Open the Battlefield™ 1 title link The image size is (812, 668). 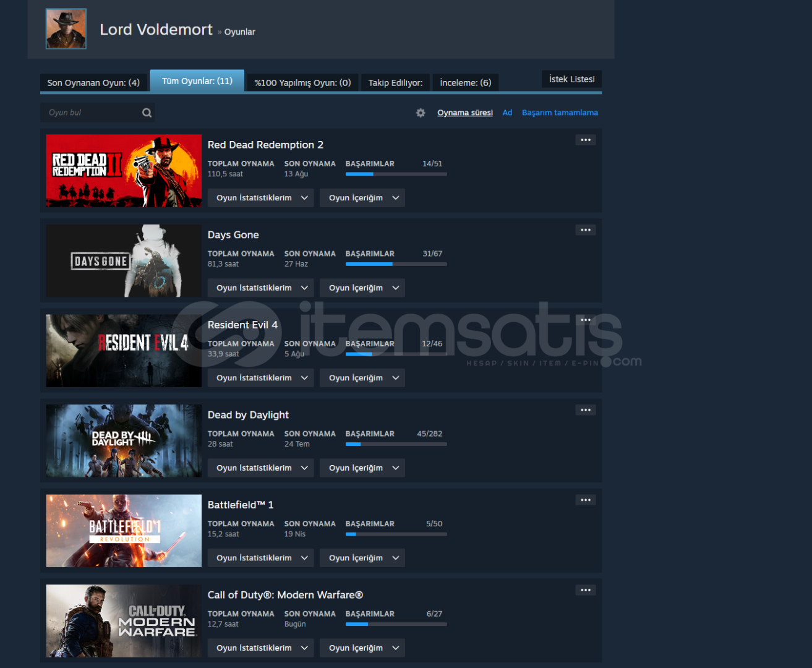point(241,505)
